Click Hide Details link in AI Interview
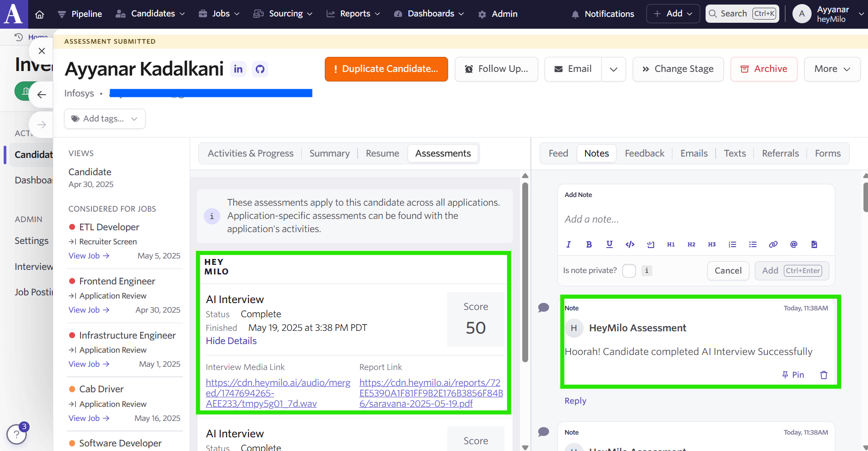This screenshot has width=868, height=451. 231,341
